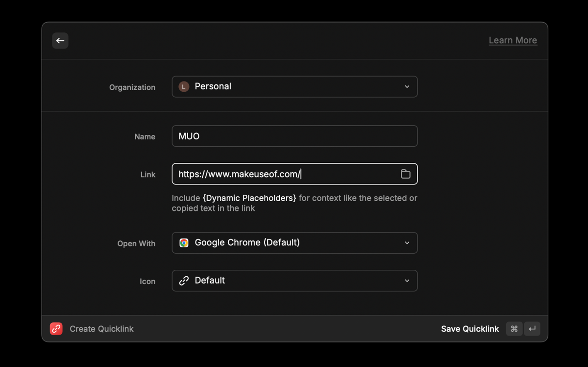Image resolution: width=588 pixels, height=367 pixels.
Task: Focus the Name field containing MUO
Action: pyautogui.click(x=294, y=136)
